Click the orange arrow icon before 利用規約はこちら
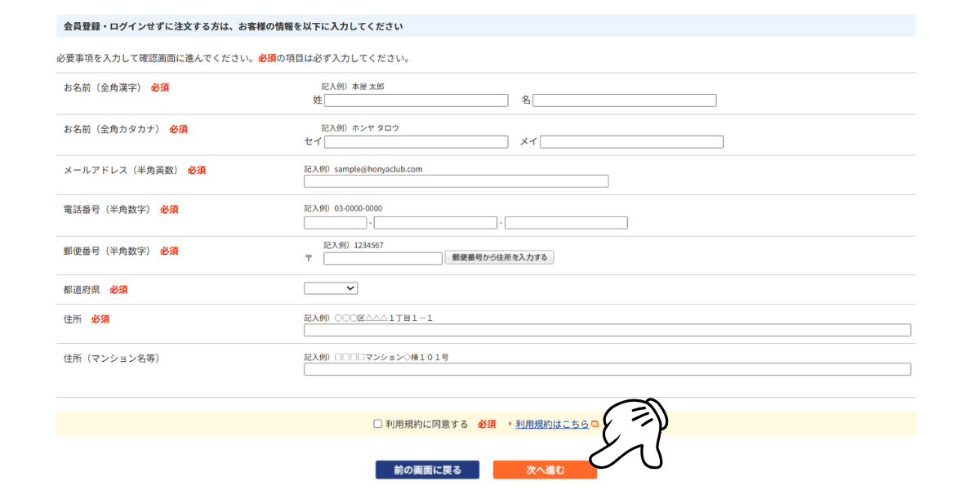 pos(510,423)
